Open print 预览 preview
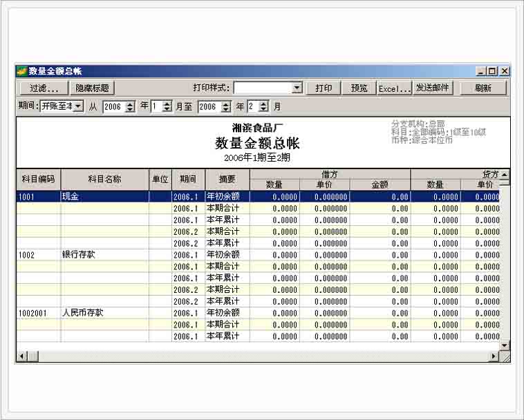 [359, 88]
